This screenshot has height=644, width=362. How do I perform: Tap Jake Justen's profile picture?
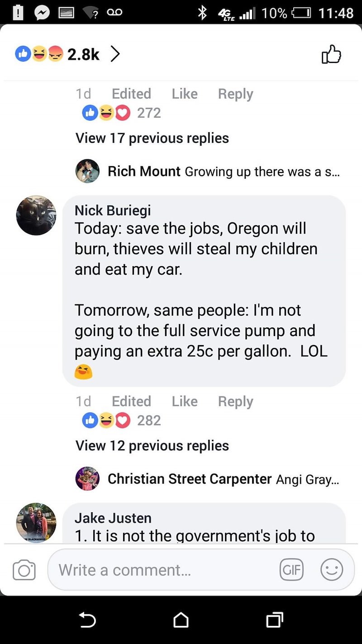click(36, 523)
